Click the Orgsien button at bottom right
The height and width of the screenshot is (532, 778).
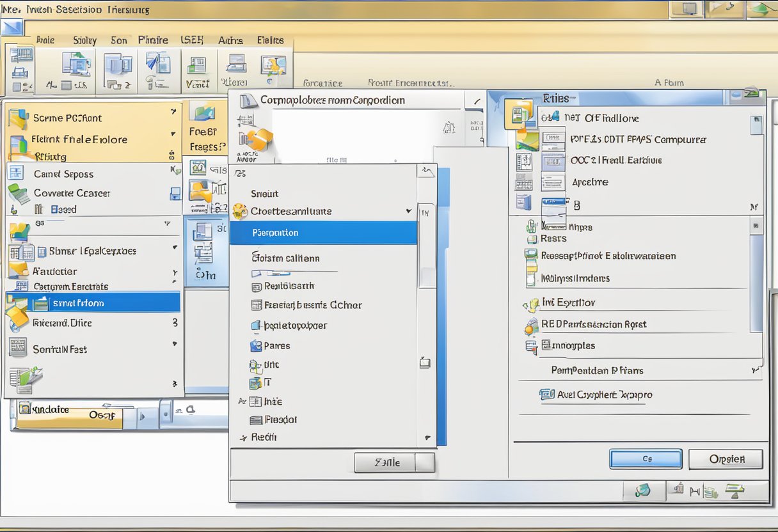[x=725, y=459]
